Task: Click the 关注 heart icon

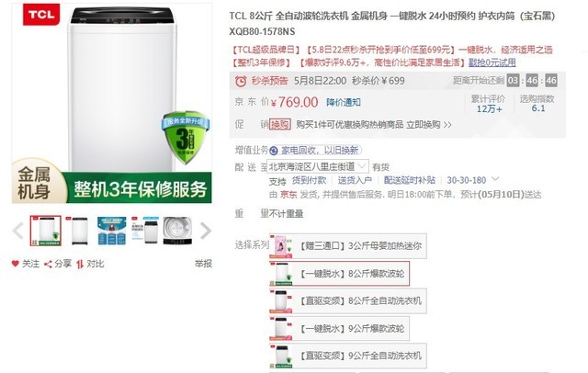Action: [15, 264]
